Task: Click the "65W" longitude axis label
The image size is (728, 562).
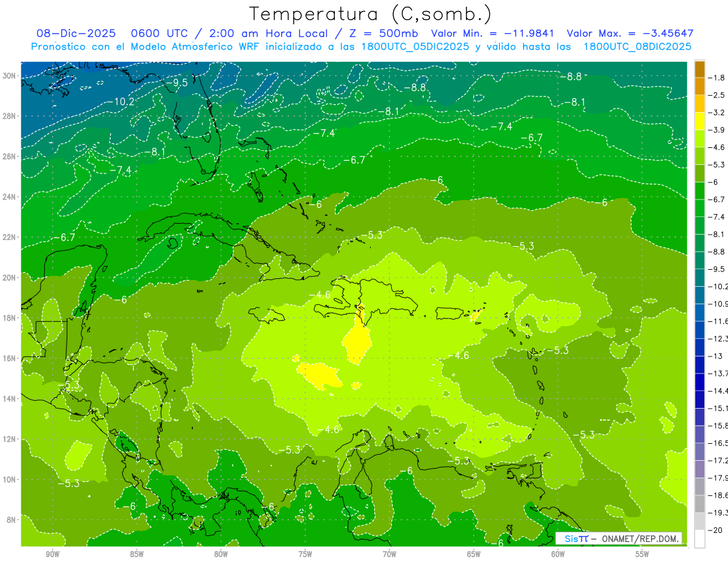Action: pyautogui.click(x=474, y=555)
